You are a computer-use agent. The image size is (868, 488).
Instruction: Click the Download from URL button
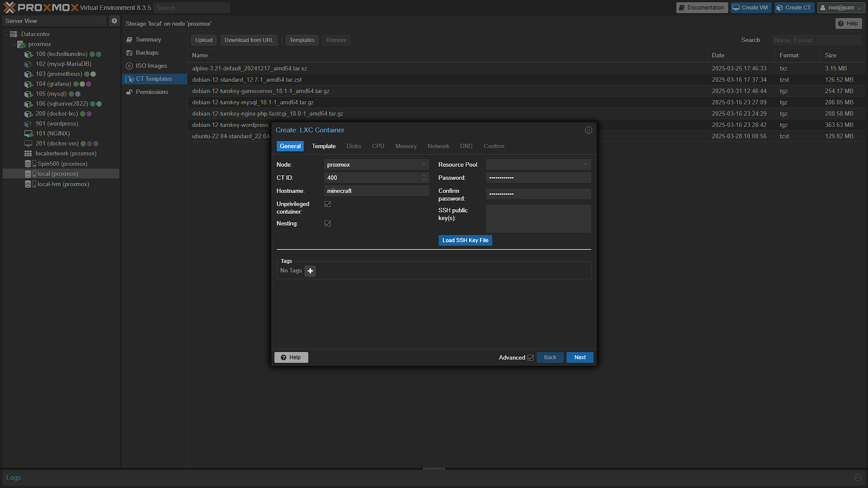(249, 40)
